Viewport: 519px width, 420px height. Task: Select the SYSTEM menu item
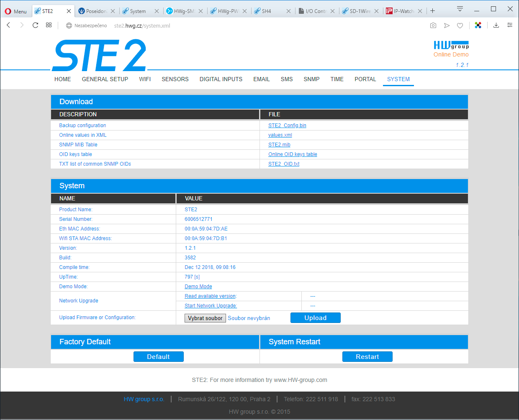point(398,79)
